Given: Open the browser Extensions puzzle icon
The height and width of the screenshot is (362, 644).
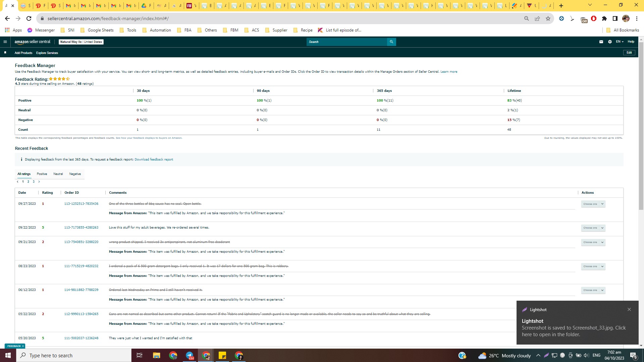Looking at the screenshot, I should (604, 18).
